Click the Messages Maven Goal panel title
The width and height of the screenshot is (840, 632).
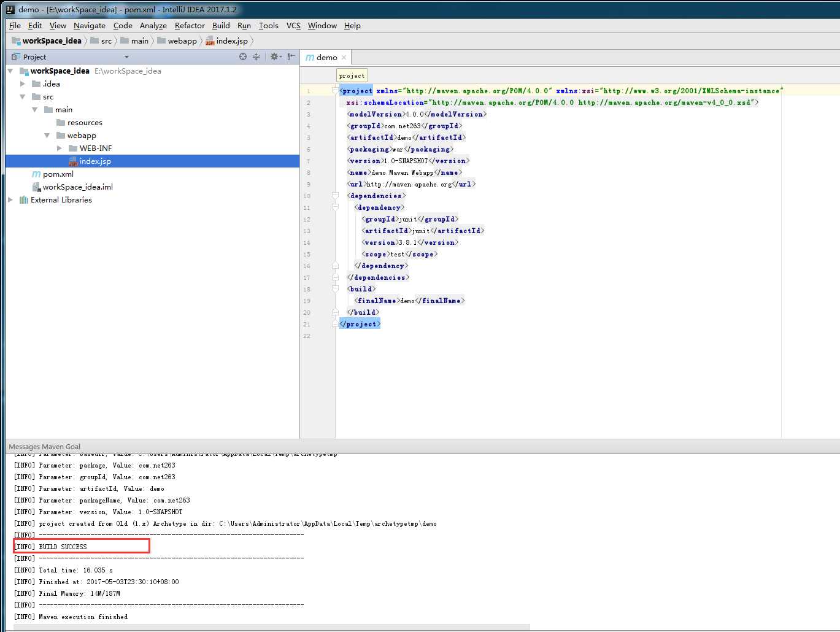[45, 447]
